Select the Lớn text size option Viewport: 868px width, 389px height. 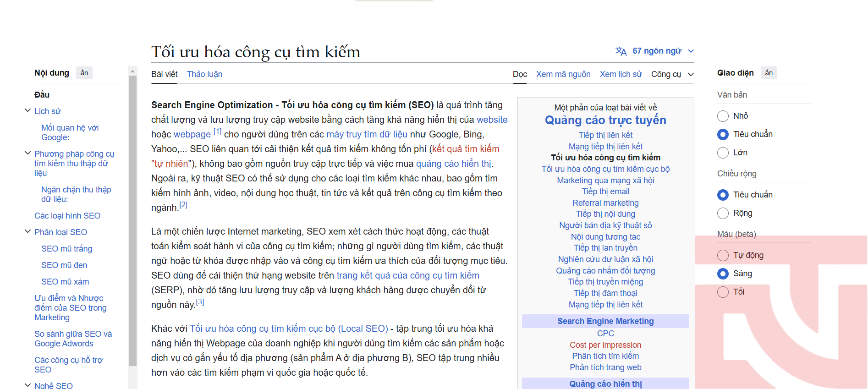pos(723,153)
